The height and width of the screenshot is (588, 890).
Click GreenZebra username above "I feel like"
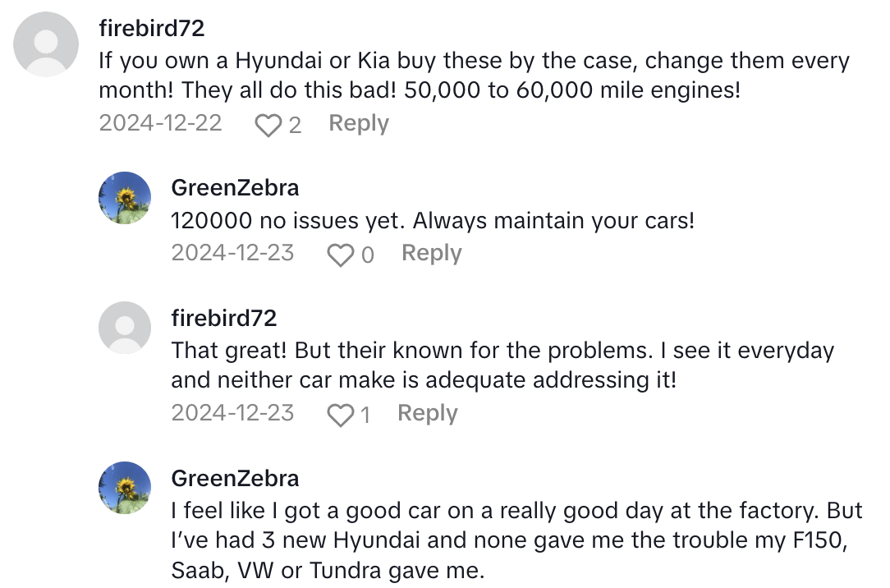235,478
